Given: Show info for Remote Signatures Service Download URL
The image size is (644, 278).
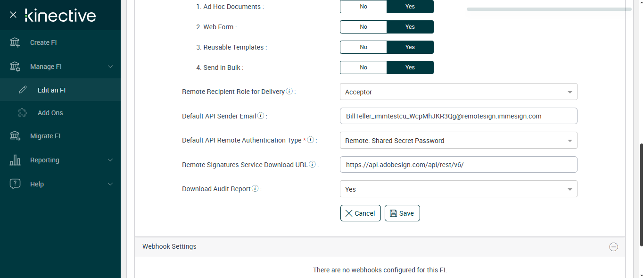Looking at the screenshot, I should tap(312, 164).
